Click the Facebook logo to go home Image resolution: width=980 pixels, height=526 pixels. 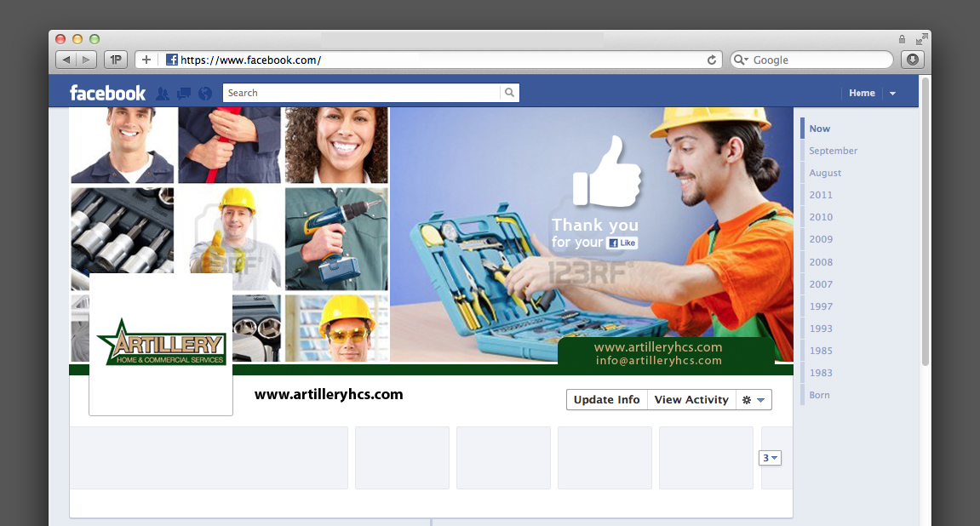(107, 92)
